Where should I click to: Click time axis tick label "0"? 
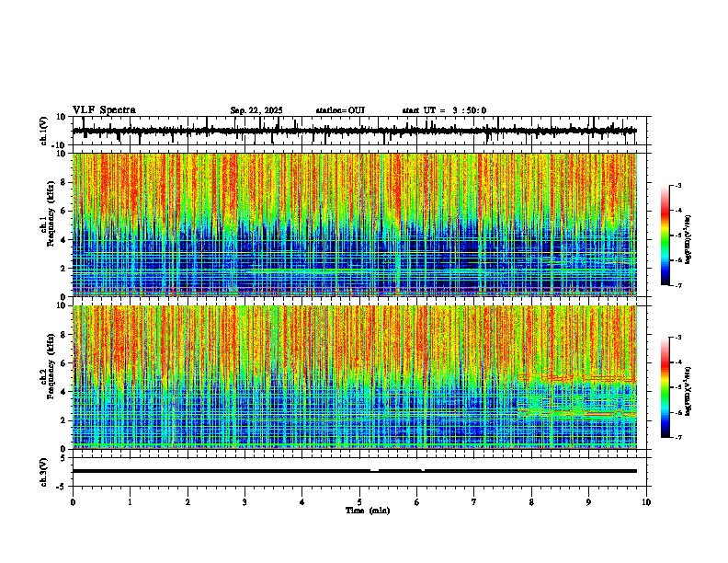pos(73,502)
